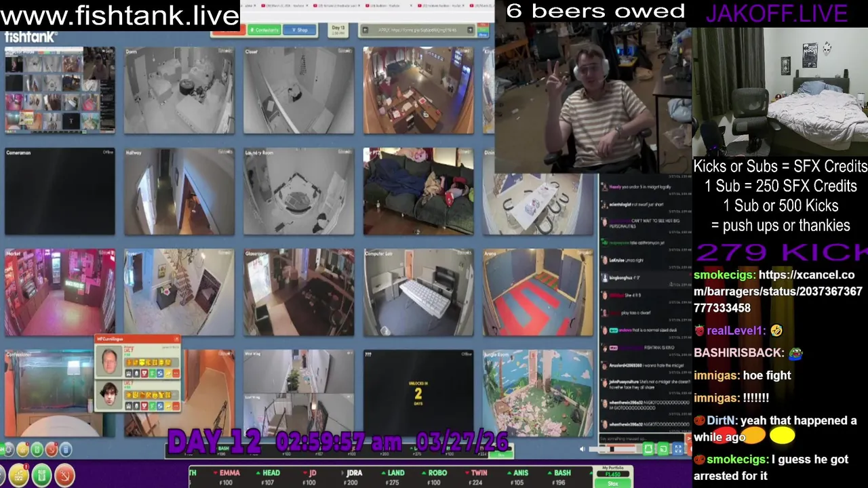
Task: Open the Hallway camera feed
Action: pyautogui.click(x=179, y=191)
